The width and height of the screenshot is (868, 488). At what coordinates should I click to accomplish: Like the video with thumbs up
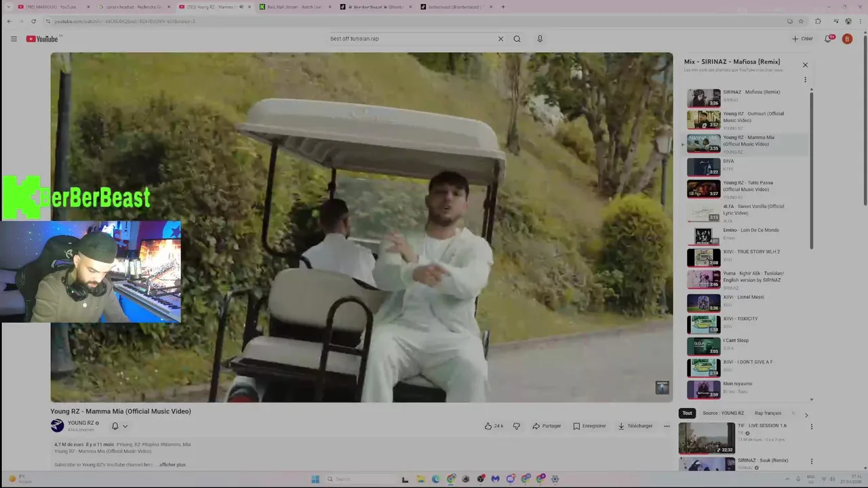pos(494,426)
